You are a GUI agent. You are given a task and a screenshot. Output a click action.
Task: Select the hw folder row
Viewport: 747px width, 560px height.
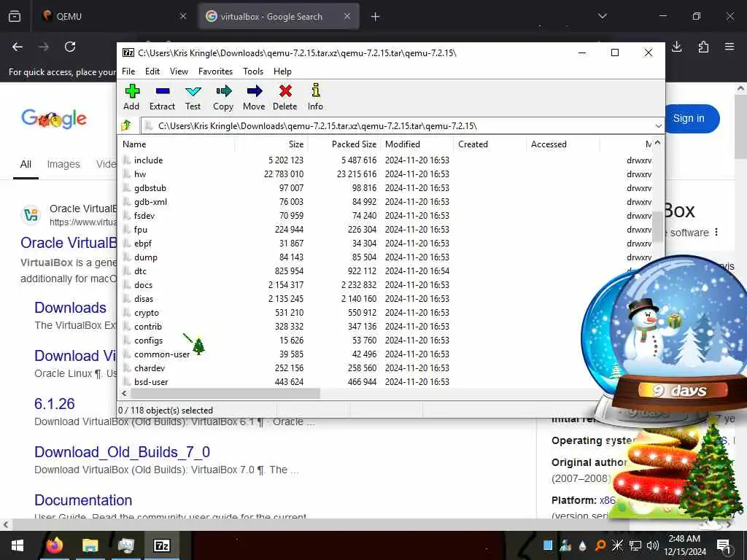click(386, 174)
